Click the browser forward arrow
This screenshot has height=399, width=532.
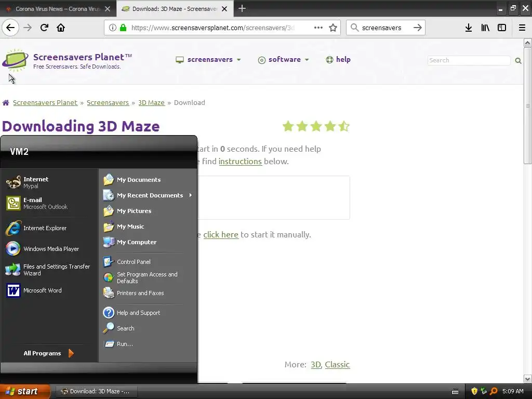(x=28, y=28)
